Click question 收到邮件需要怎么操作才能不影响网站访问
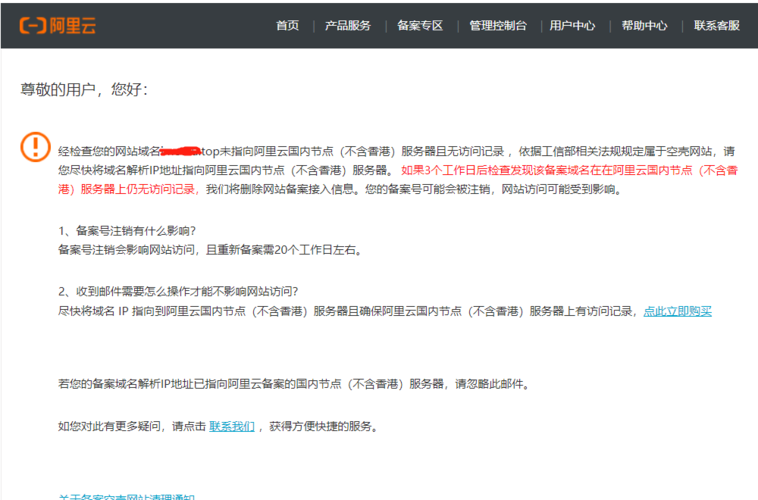Image resolution: width=758 pixels, height=500 pixels. click(178, 292)
